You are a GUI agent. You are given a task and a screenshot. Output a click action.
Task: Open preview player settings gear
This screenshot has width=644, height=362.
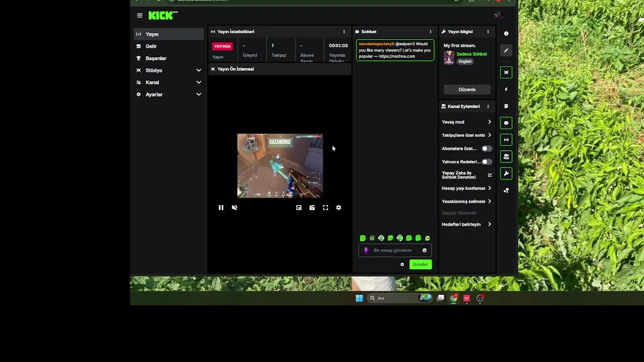pyautogui.click(x=339, y=208)
